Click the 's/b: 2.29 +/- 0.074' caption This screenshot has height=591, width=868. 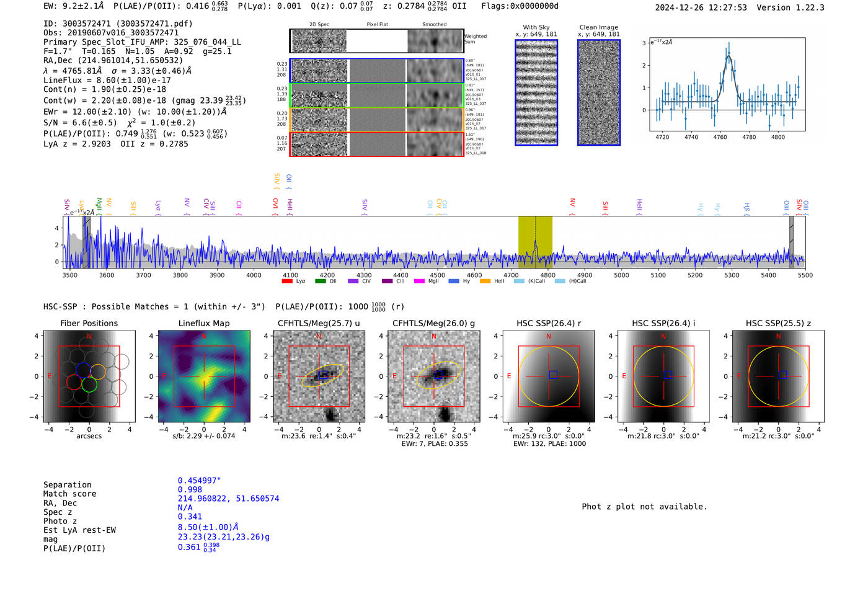204,436
